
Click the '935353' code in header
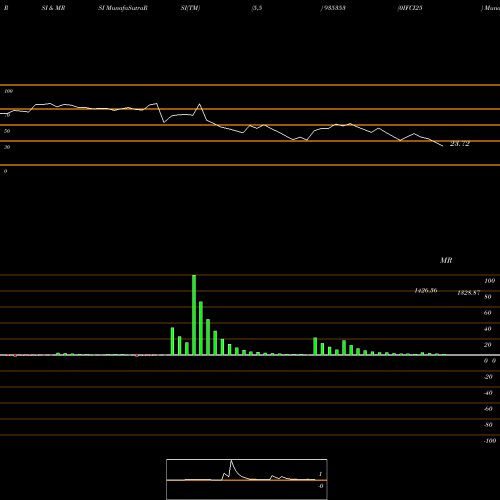pyautogui.click(x=334, y=8)
